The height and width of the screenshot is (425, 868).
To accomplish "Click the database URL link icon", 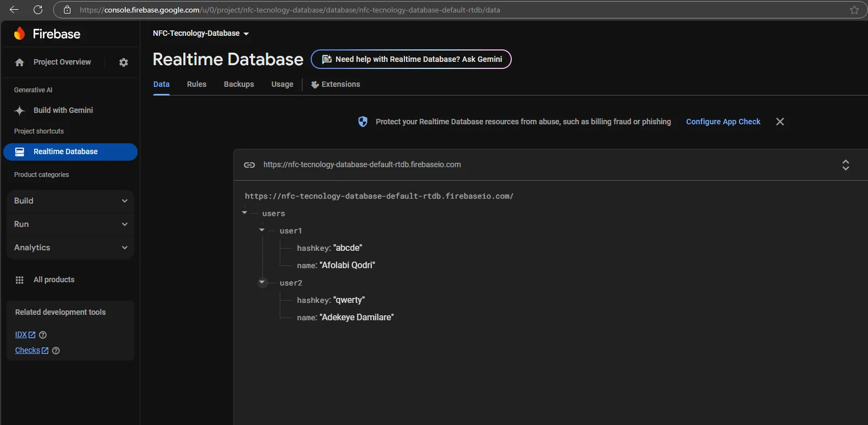I will [249, 165].
